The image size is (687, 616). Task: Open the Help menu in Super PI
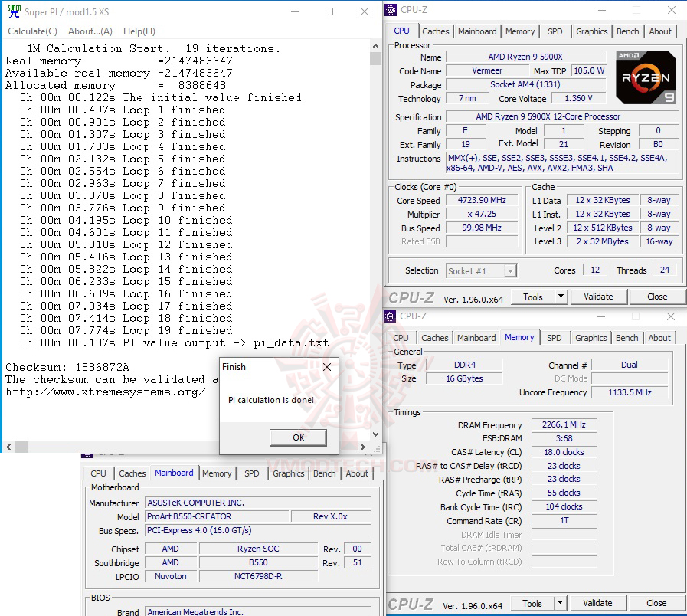point(137,31)
